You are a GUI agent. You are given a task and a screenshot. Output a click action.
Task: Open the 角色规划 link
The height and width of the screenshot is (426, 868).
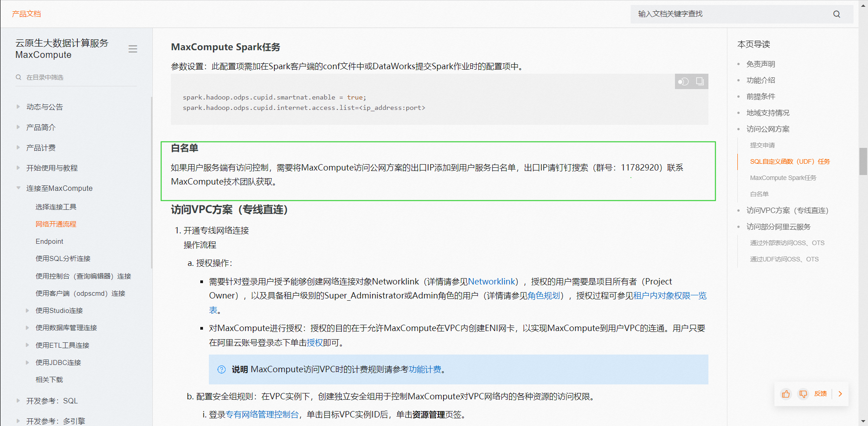coord(543,296)
